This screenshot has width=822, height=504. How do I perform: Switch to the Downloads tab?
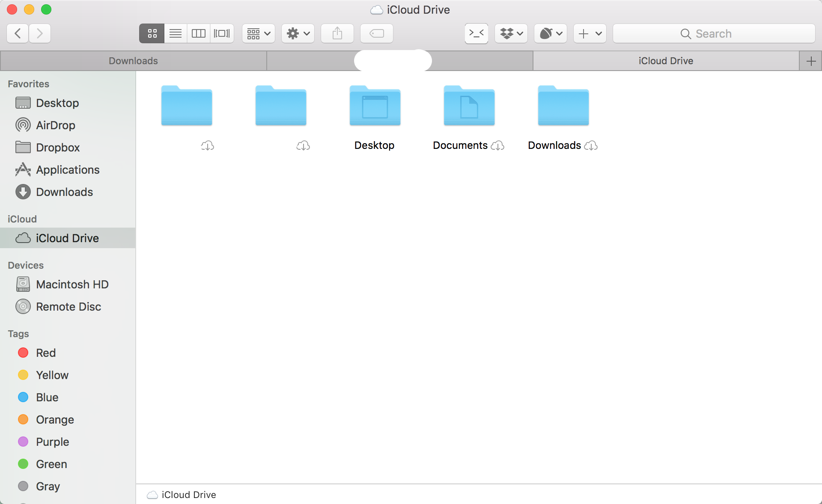(133, 61)
